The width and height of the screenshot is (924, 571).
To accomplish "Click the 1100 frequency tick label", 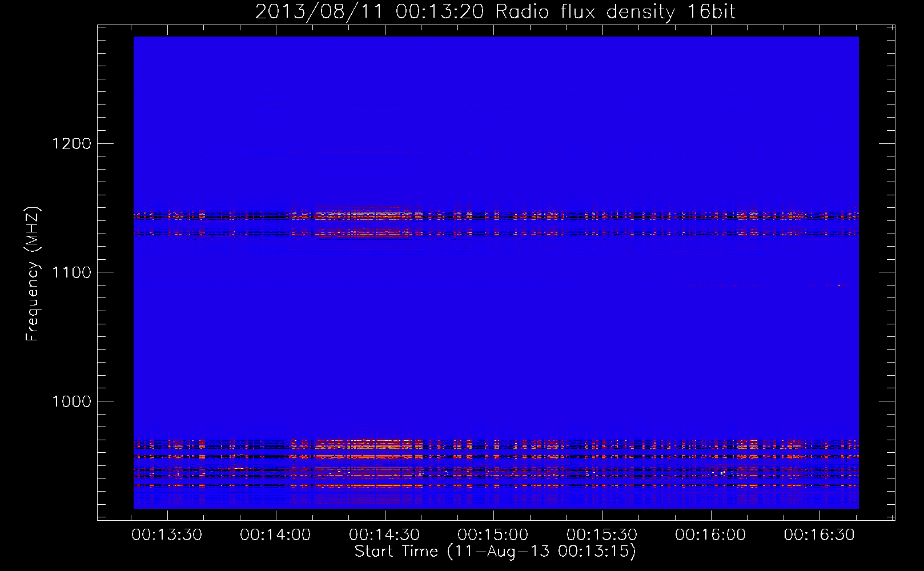I will click(71, 272).
